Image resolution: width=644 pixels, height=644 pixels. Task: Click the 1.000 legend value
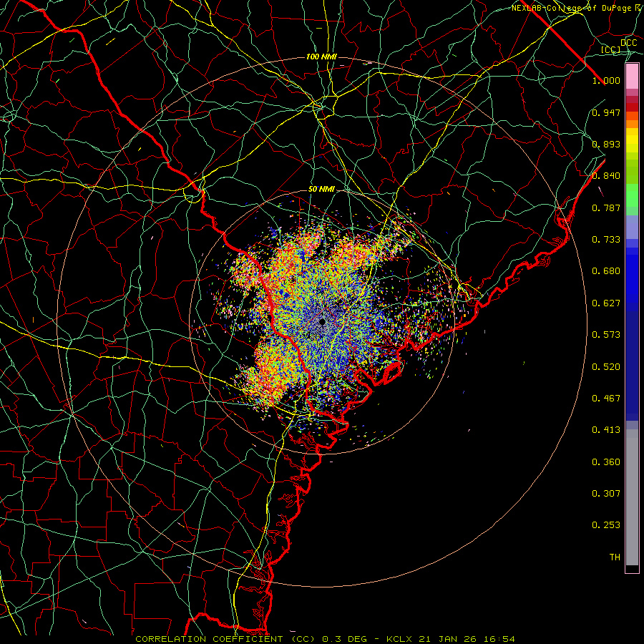(606, 80)
